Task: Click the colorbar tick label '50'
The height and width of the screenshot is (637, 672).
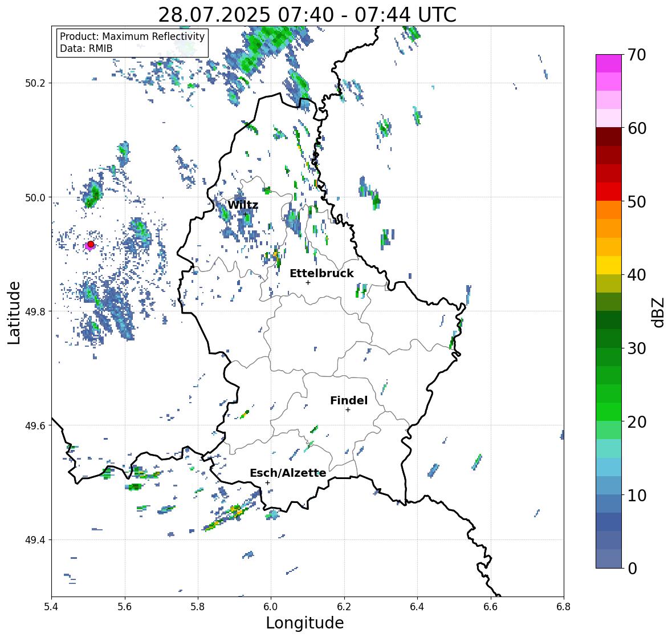Action: tap(637, 201)
